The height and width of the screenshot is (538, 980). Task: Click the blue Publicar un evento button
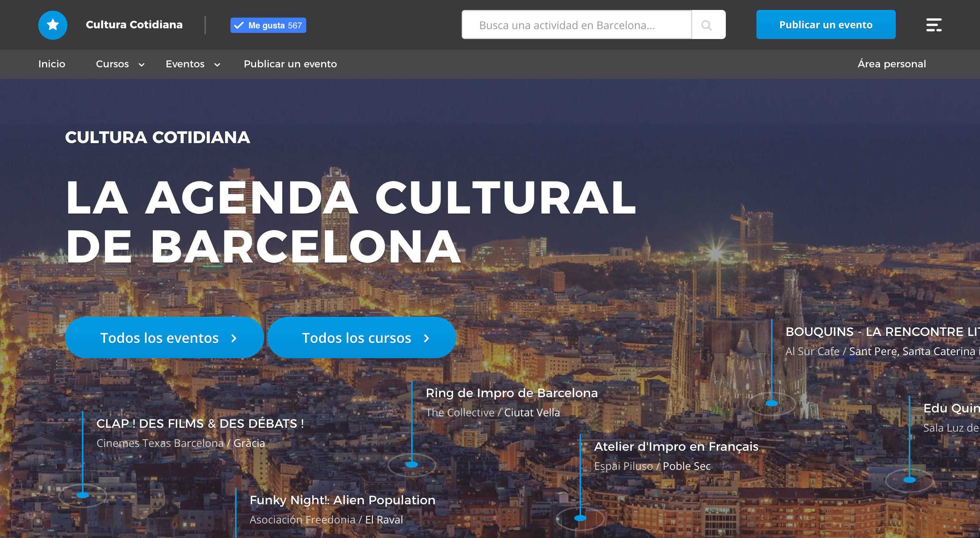pyautogui.click(x=826, y=24)
